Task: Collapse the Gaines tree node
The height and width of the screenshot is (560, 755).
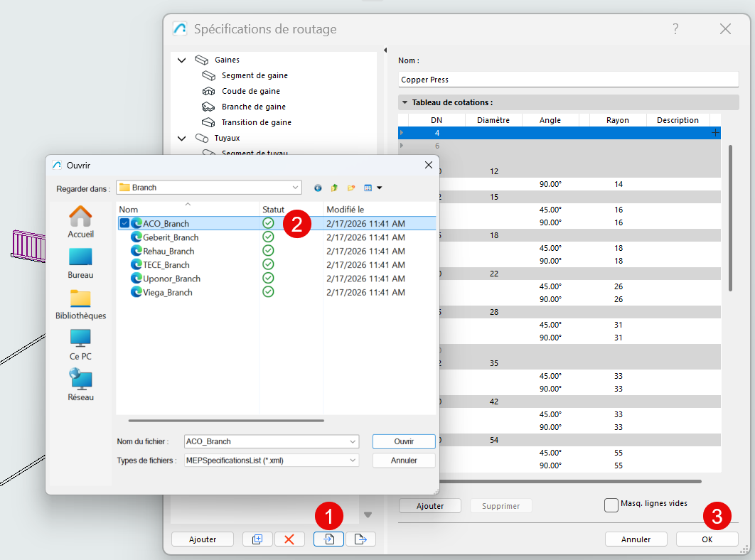Action: pos(181,60)
